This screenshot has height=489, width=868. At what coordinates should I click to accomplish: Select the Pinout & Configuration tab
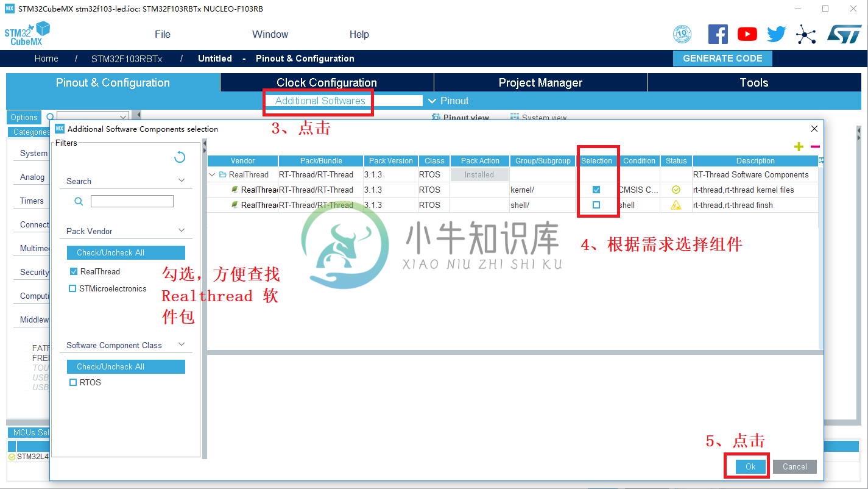point(113,82)
